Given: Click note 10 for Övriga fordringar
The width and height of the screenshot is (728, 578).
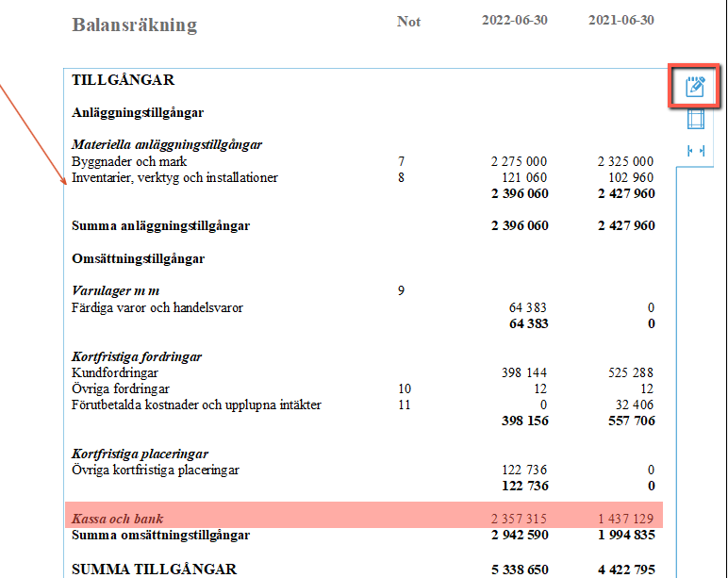Looking at the screenshot, I should 405,388.
